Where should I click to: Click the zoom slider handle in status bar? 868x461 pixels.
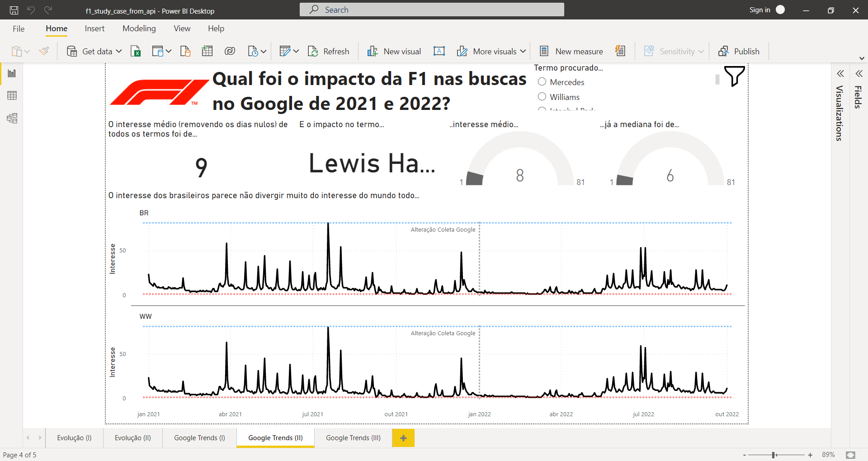point(774,455)
